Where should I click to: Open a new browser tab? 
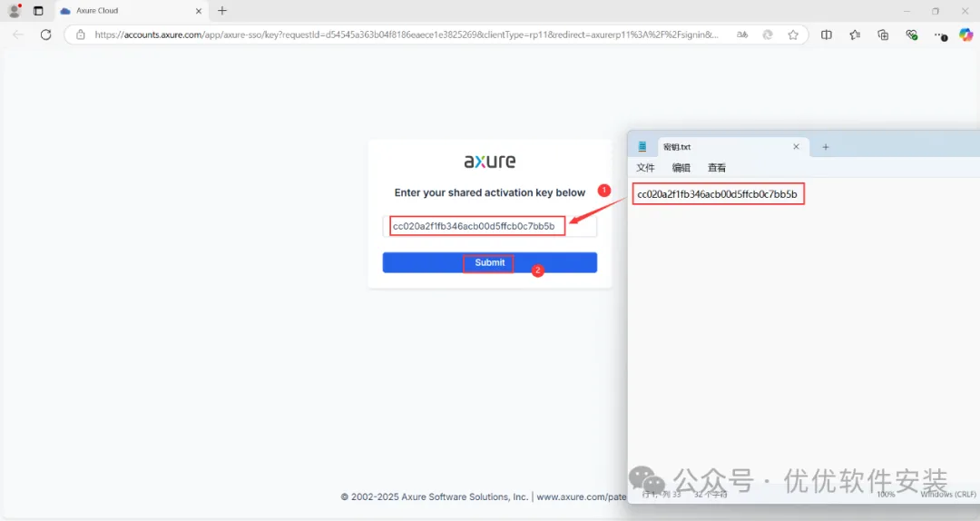coord(222,11)
